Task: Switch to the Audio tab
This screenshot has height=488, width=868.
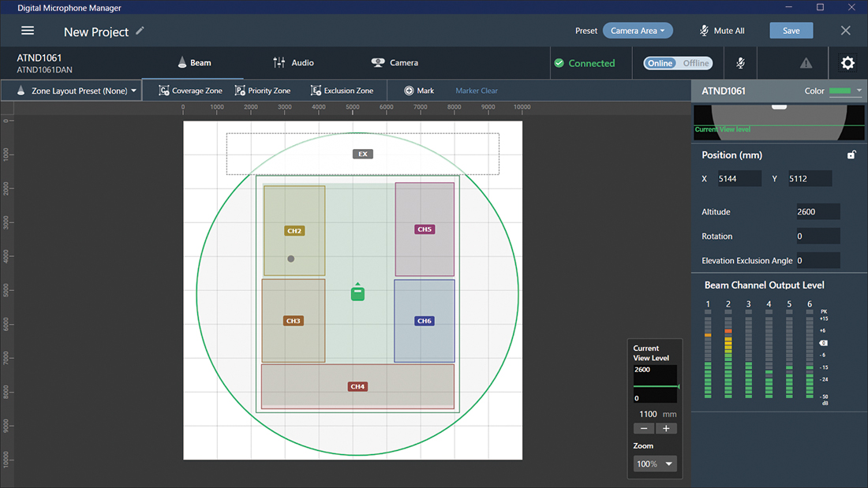Action: [294, 62]
